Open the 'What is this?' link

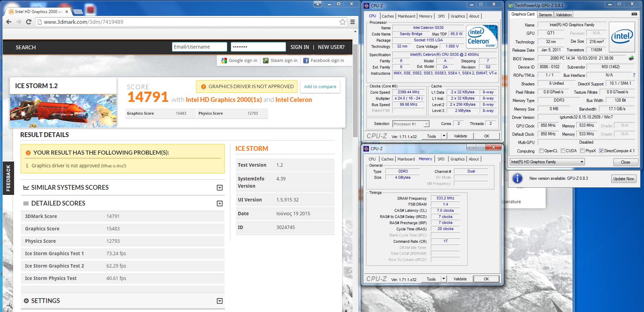point(113,166)
